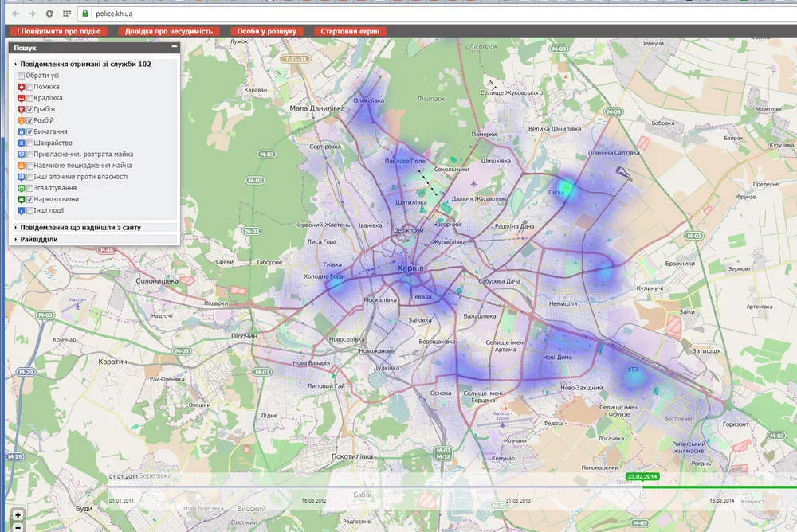This screenshot has width=797, height=532.
Task: Enable Інші злочини проти власності checkbox
Action: pos(30,177)
